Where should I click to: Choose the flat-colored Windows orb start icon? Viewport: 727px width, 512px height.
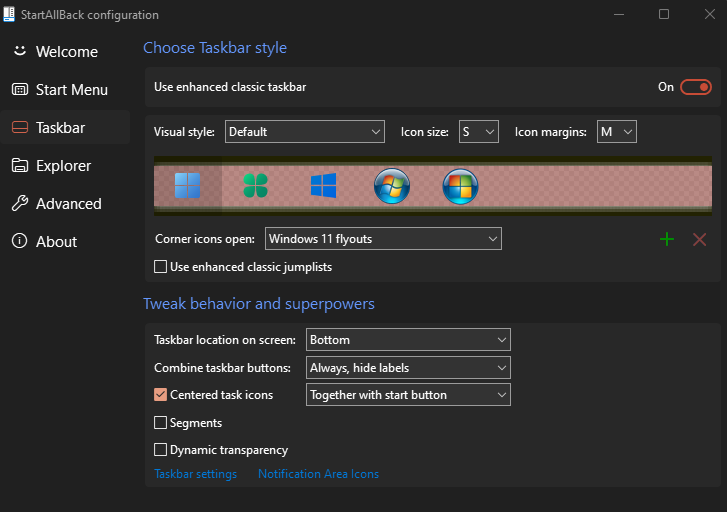[460, 186]
